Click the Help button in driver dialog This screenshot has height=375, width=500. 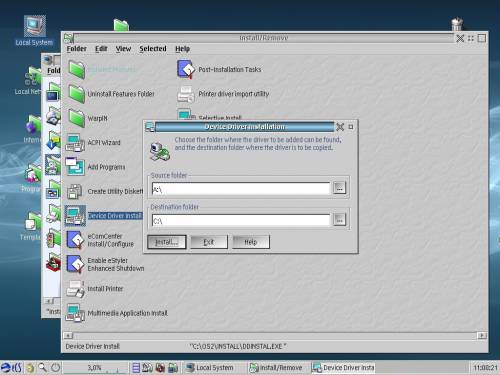pyautogui.click(x=251, y=242)
